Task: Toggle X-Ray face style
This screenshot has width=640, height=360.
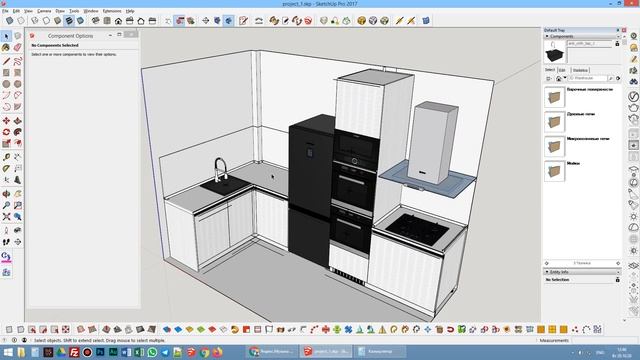Action: point(9,20)
